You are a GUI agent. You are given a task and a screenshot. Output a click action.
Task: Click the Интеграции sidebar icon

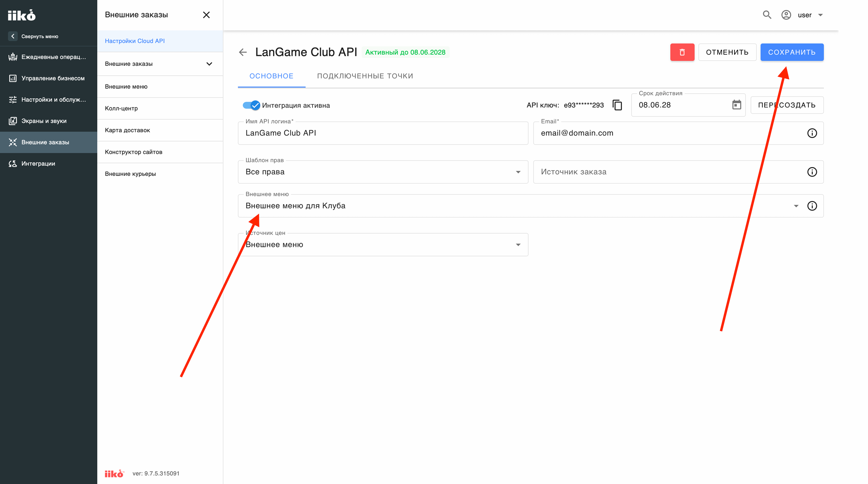(13, 164)
